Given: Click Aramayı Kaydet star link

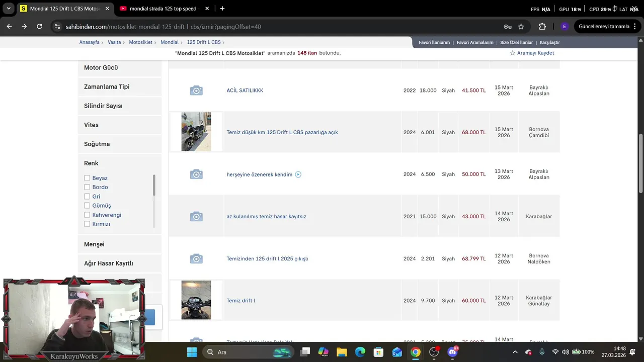Looking at the screenshot, I should pos(532,53).
